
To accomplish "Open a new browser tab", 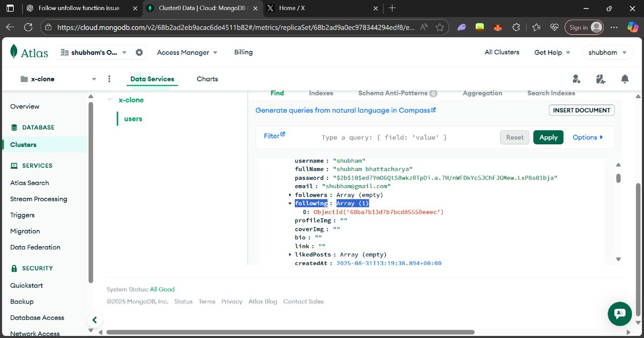I will pyautogui.click(x=392, y=8).
